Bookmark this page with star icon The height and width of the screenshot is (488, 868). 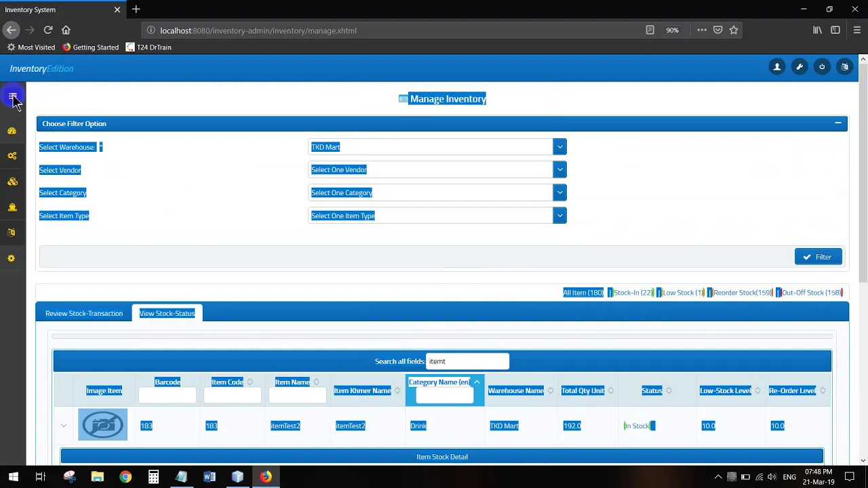click(734, 30)
